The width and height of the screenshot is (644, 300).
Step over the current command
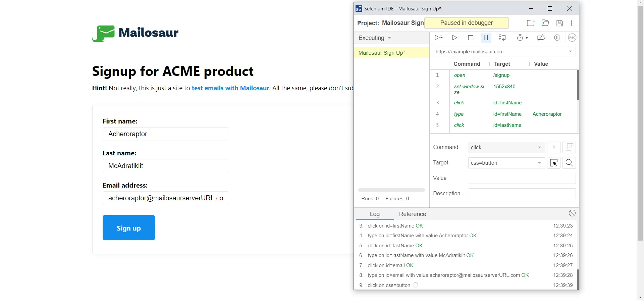click(x=502, y=38)
